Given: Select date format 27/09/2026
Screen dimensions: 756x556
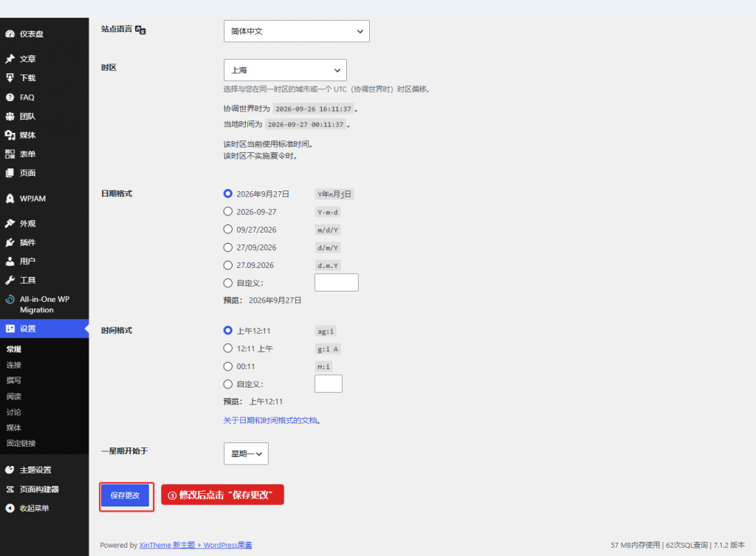Looking at the screenshot, I should tap(228, 247).
